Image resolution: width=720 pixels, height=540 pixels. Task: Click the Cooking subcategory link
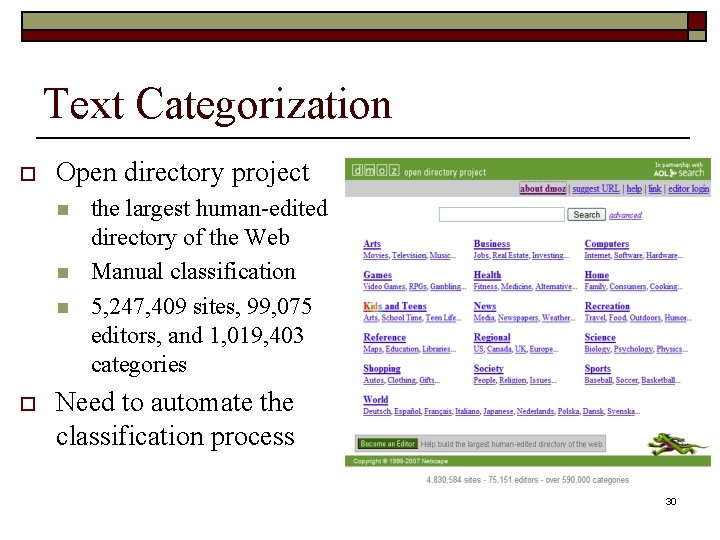click(x=663, y=287)
